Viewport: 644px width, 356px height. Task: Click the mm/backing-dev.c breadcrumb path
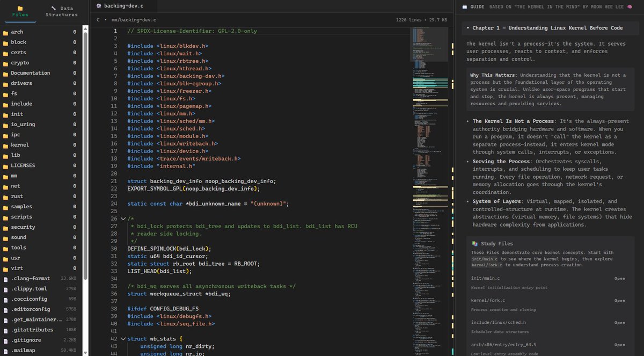(x=134, y=19)
